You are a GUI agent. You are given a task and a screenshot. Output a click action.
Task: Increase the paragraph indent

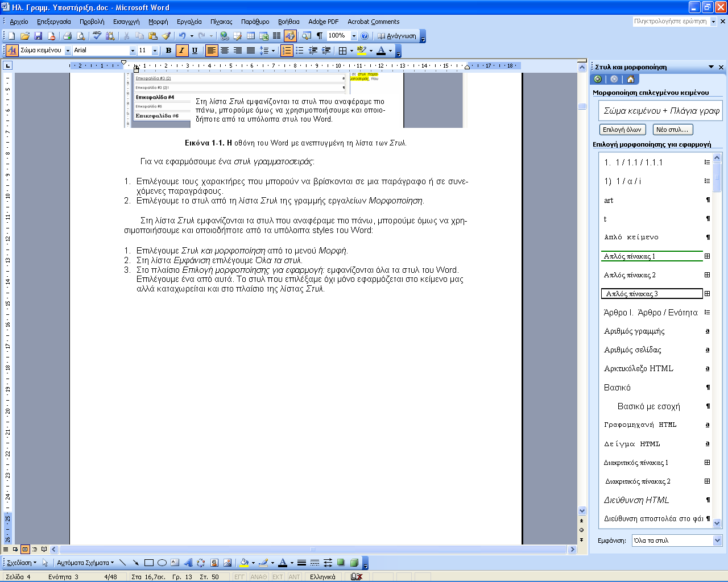pos(326,51)
